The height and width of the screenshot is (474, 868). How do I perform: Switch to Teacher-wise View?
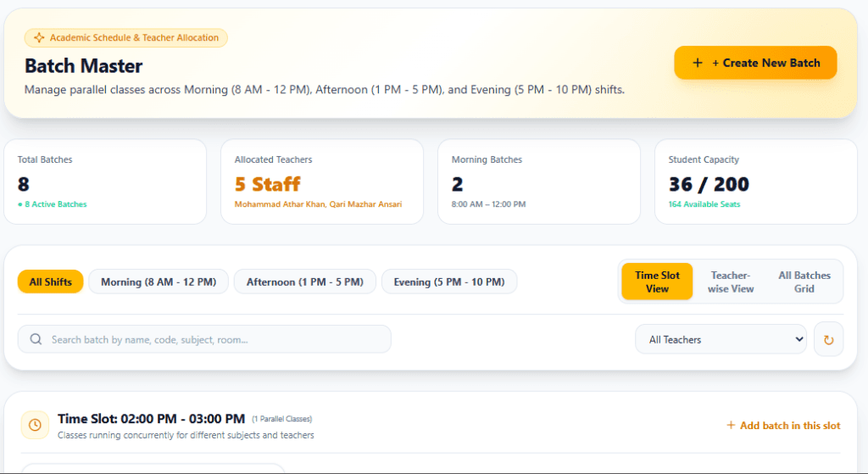coord(731,282)
